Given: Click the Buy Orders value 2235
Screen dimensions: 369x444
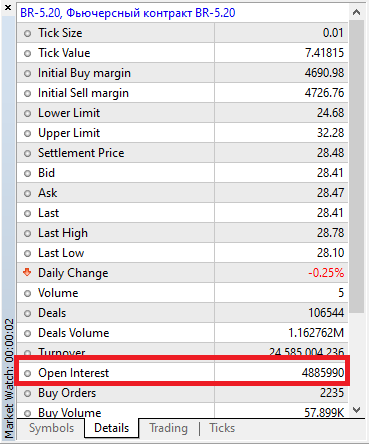Looking at the screenshot, I should click(332, 393).
